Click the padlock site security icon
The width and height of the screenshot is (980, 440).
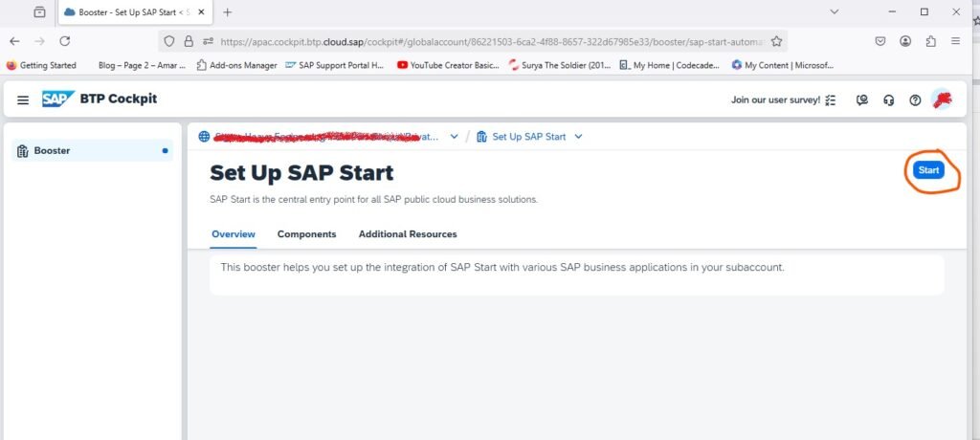pyautogui.click(x=189, y=41)
